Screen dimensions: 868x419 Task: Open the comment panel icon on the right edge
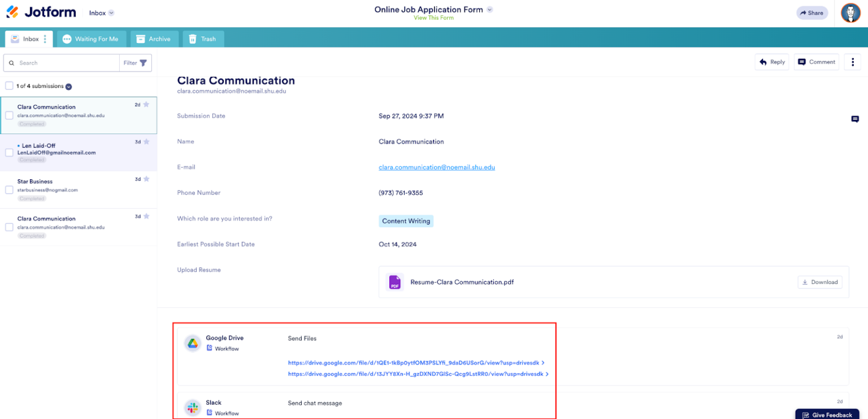pos(854,119)
